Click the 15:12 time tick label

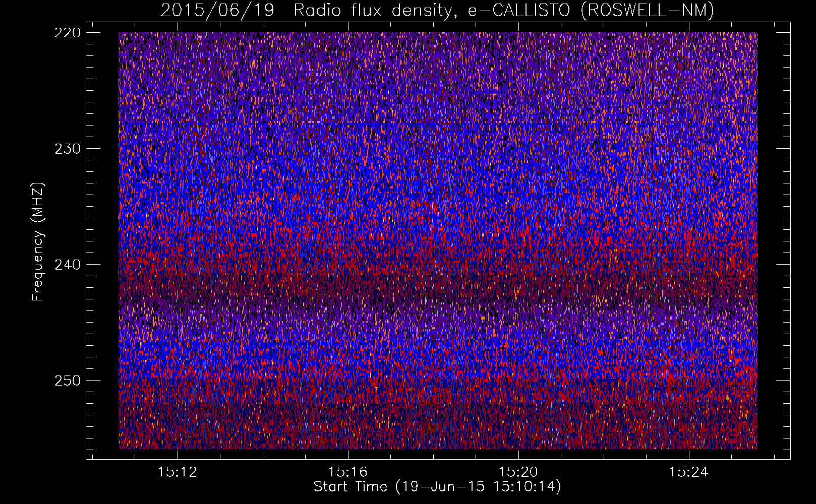(x=177, y=472)
